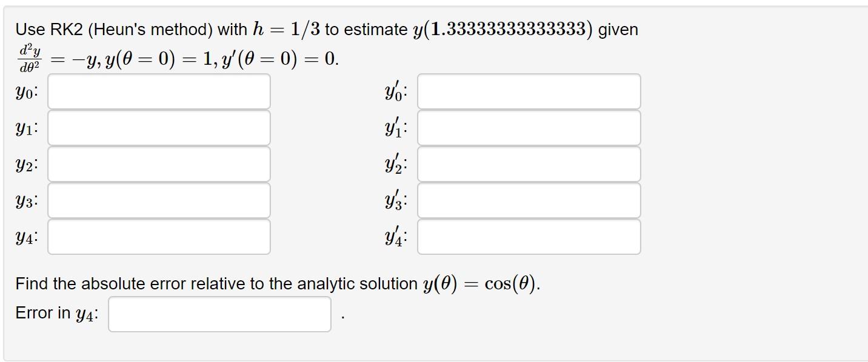Click the y4 answer field
The height and width of the screenshot is (362, 868).
(159, 237)
